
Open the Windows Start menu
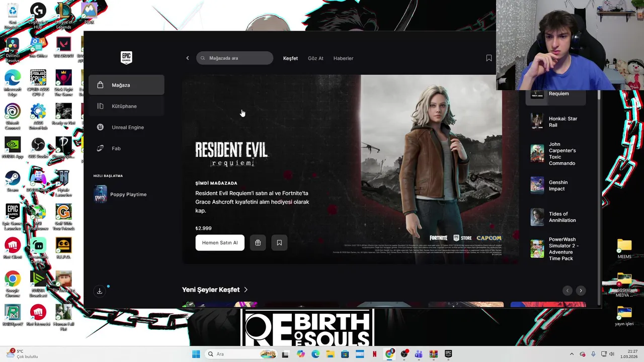[x=196, y=354]
